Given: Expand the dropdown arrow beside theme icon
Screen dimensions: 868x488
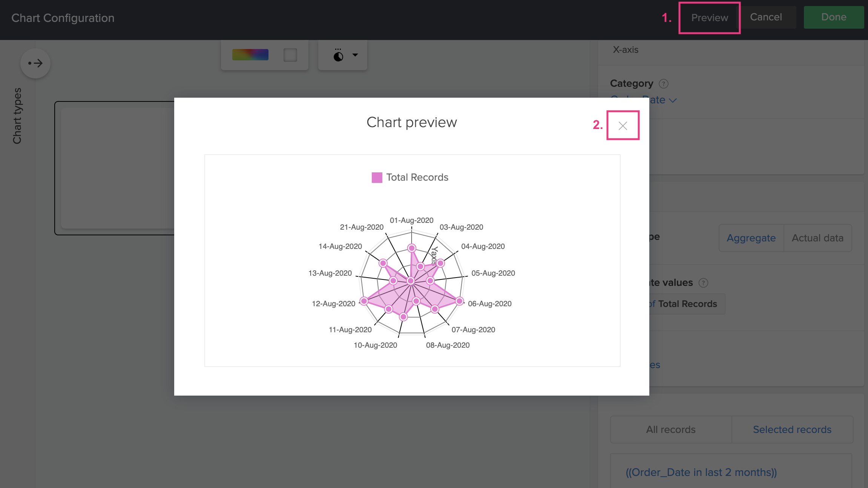Looking at the screenshot, I should (x=355, y=55).
